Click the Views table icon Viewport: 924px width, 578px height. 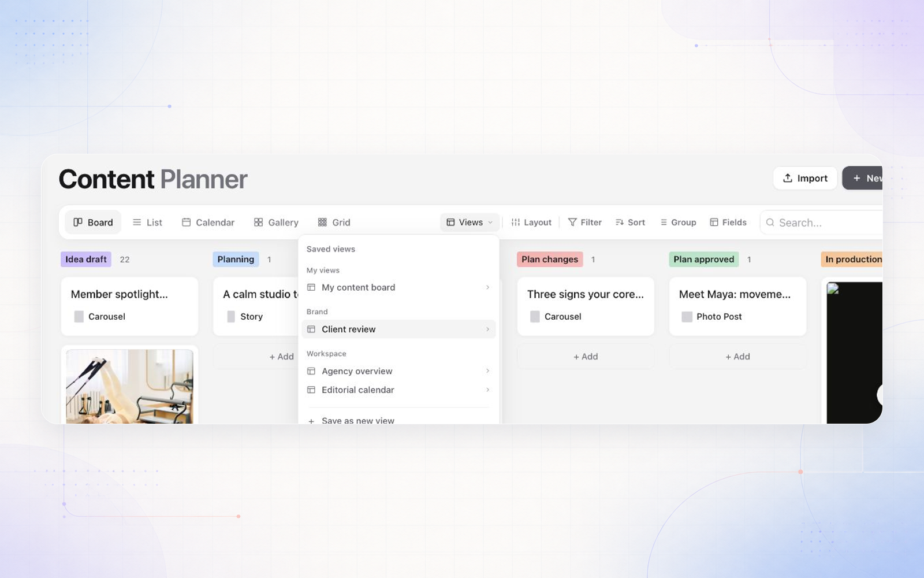(450, 223)
